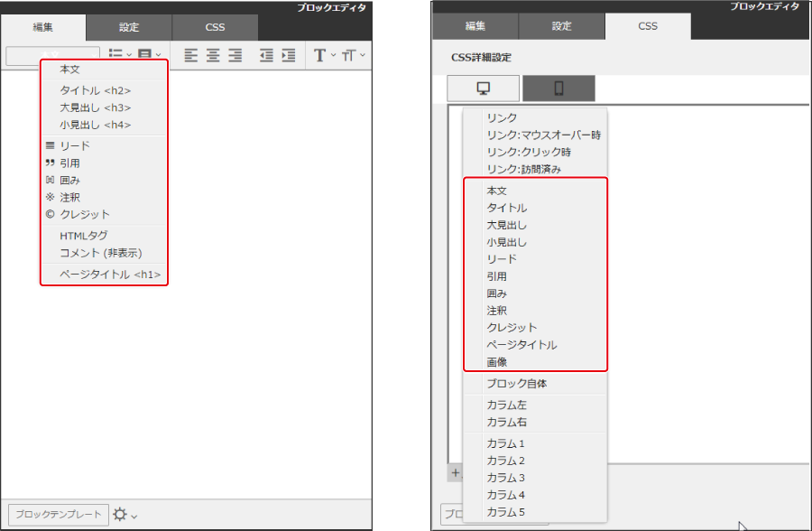Switch to the 設定 tab in left editor
The height and width of the screenshot is (531, 812).
[129, 27]
